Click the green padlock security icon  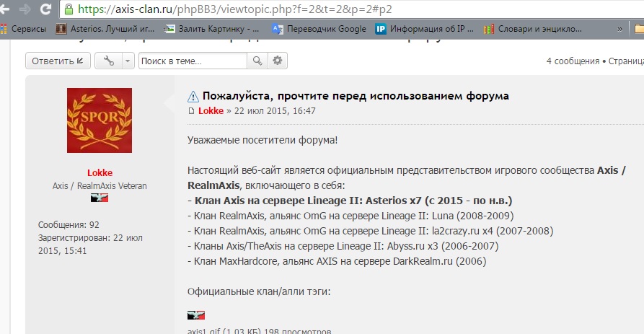pos(69,9)
